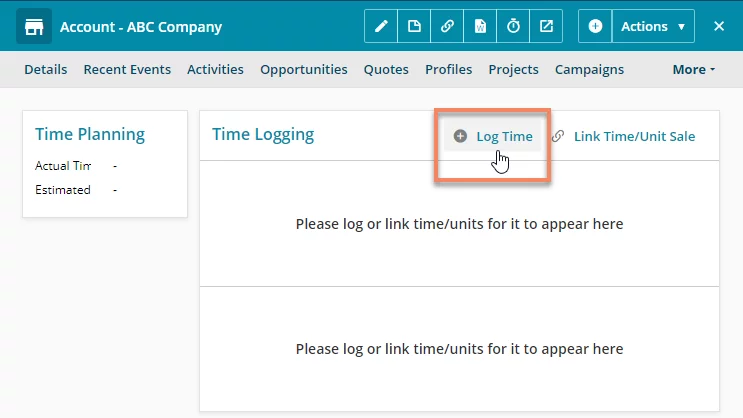743x418 pixels.
Task: Click the open in new window icon
Action: (546, 26)
